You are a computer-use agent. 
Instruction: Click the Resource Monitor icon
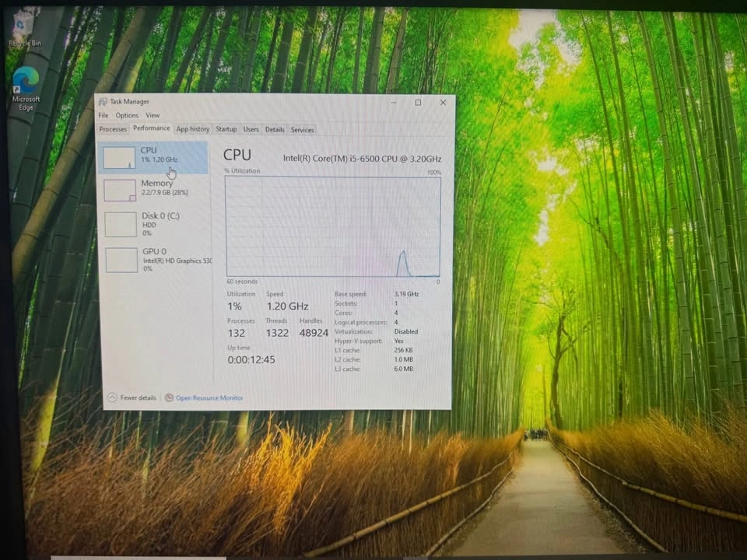(x=169, y=397)
